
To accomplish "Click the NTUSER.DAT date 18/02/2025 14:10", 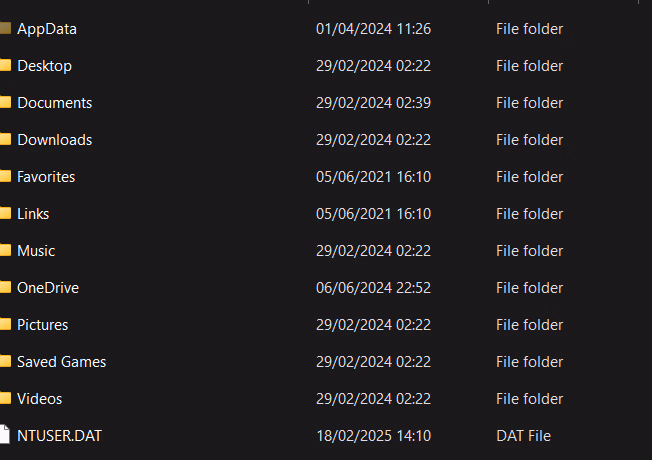I will [x=373, y=436].
